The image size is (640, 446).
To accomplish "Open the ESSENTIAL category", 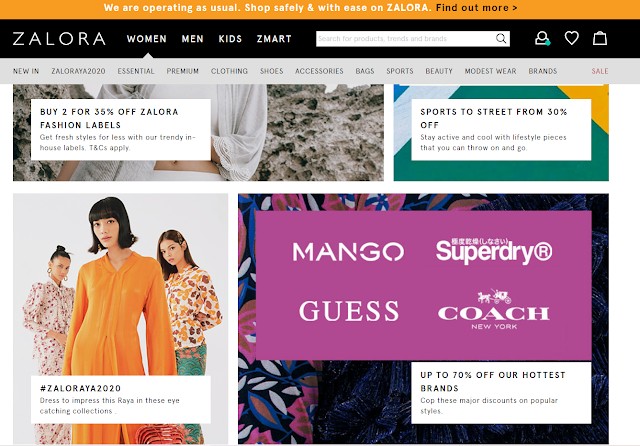I will (x=136, y=71).
